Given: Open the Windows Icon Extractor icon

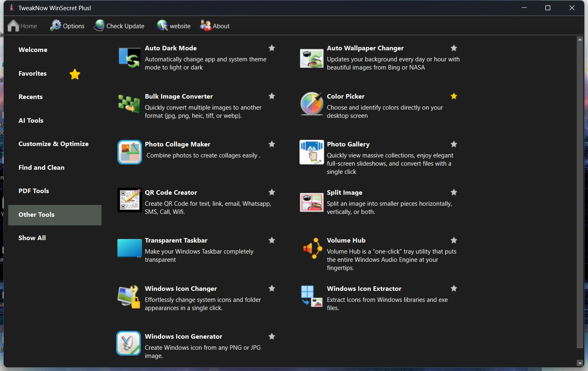Looking at the screenshot, I should (312, 296).
